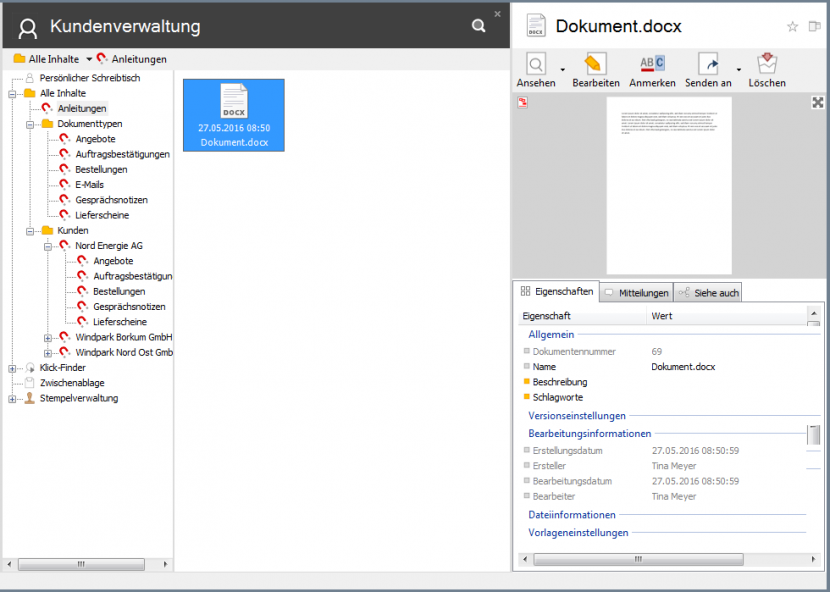Open the Alle Inhalte breadcrumb dropdown arrow
The height and width of the screenshot is (592, 830).
[x=89, y=60]
